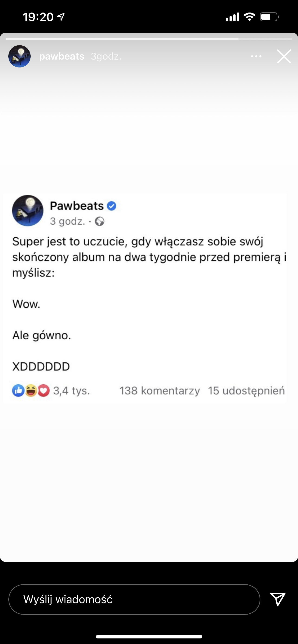Tap the pawbeats username in header

coord(62,57)
